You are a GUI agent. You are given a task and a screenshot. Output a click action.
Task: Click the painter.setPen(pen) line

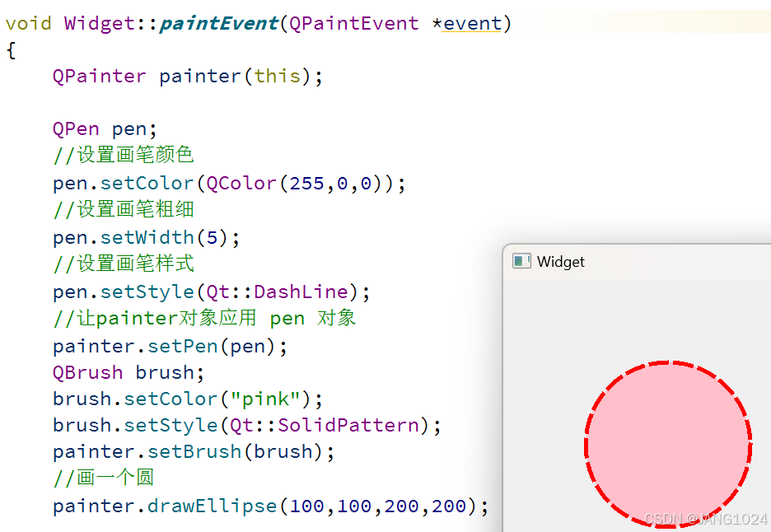click(170, 347)
